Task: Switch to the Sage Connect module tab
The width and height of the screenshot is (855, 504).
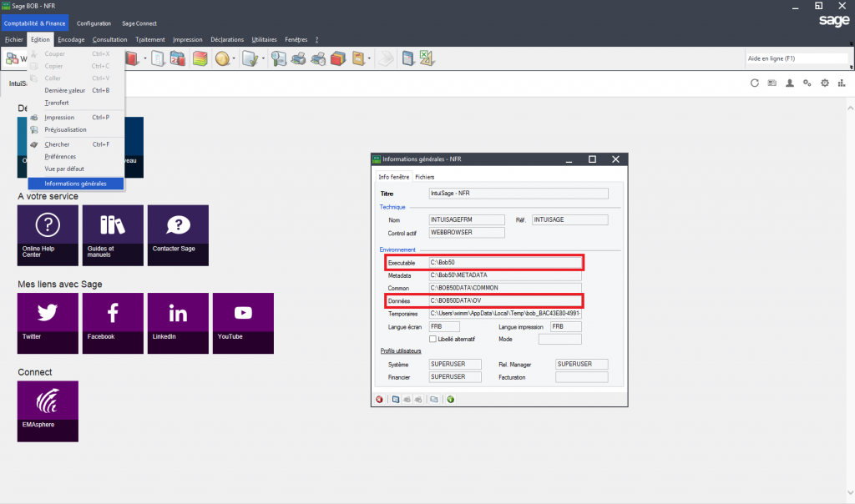Action: pyautogui.click(x=139, y=23)
